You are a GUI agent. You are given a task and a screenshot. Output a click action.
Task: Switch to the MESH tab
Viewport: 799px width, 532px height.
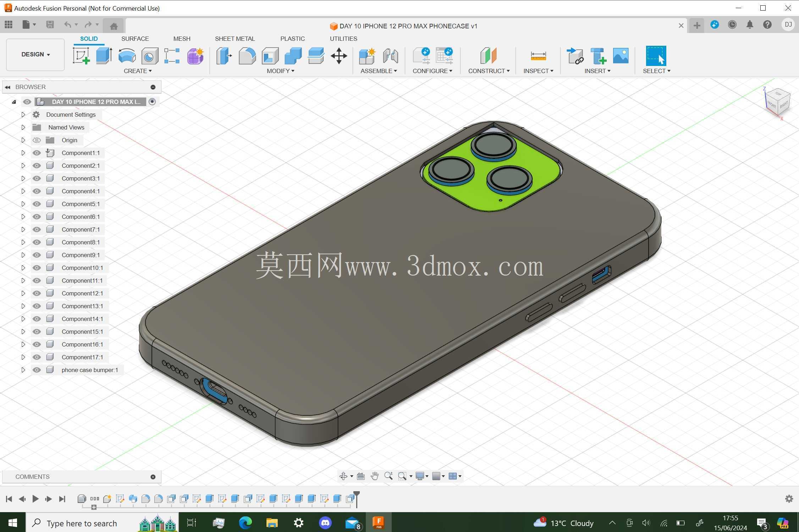pyautogui.click(x=182, y=39)
